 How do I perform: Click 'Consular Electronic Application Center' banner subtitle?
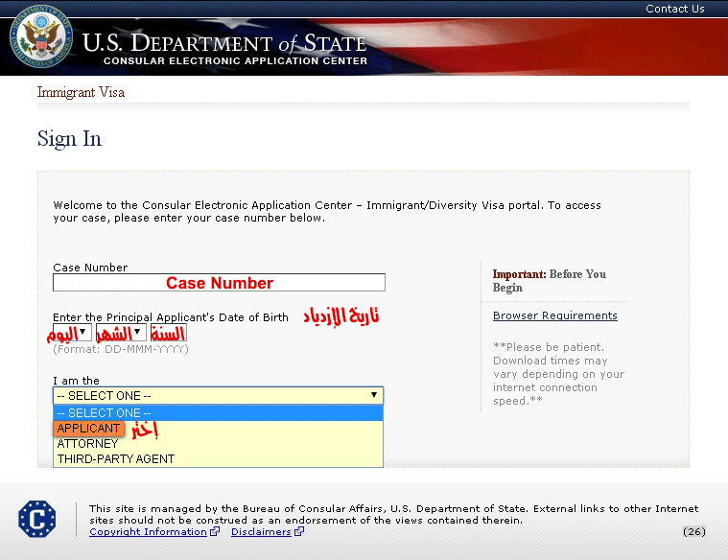(x=235, y=60)
